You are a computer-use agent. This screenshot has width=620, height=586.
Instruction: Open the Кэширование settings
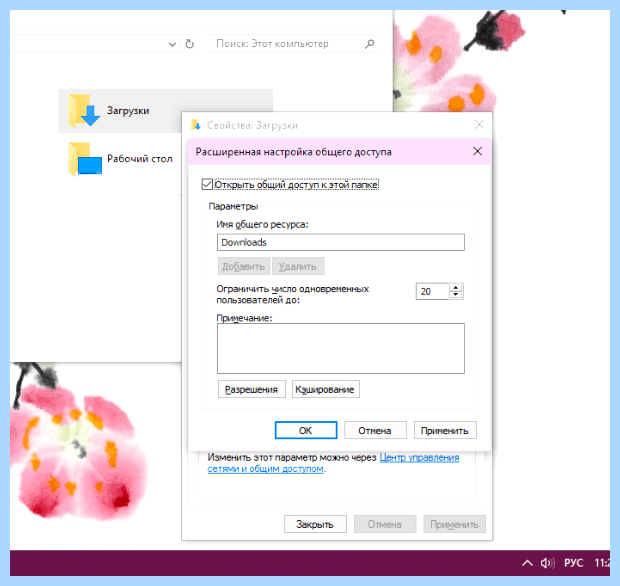[325, 389]
